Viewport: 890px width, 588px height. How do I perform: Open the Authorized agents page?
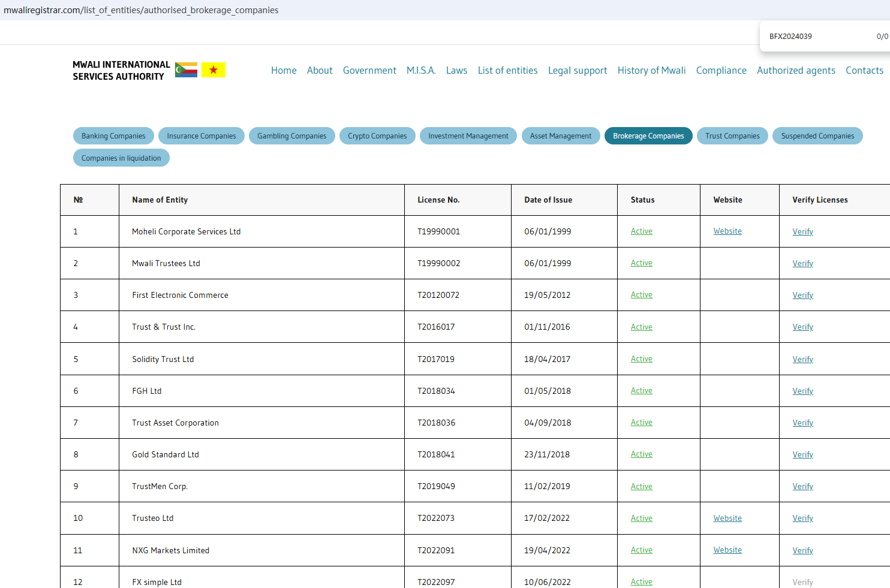point(796,70)
